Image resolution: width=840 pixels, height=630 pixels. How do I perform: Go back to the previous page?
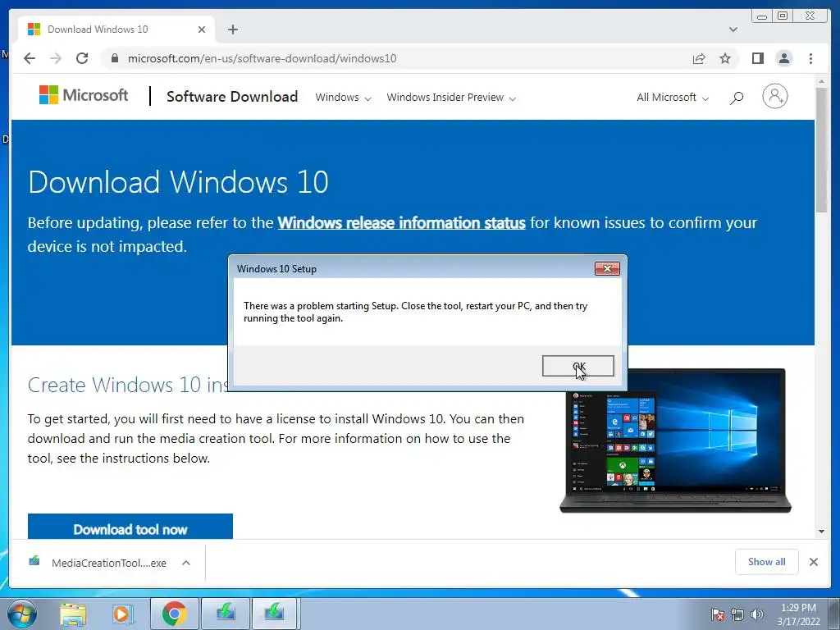point(30,58)
